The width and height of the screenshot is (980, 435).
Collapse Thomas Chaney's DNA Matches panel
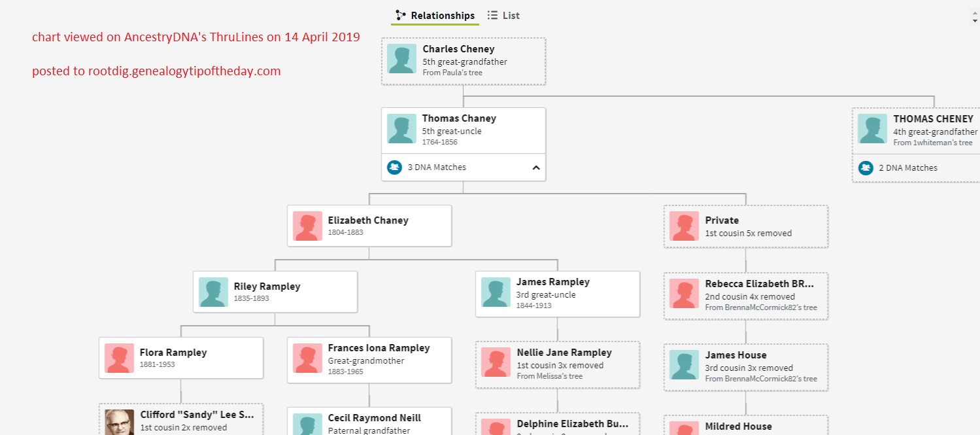tap(536, 167)
